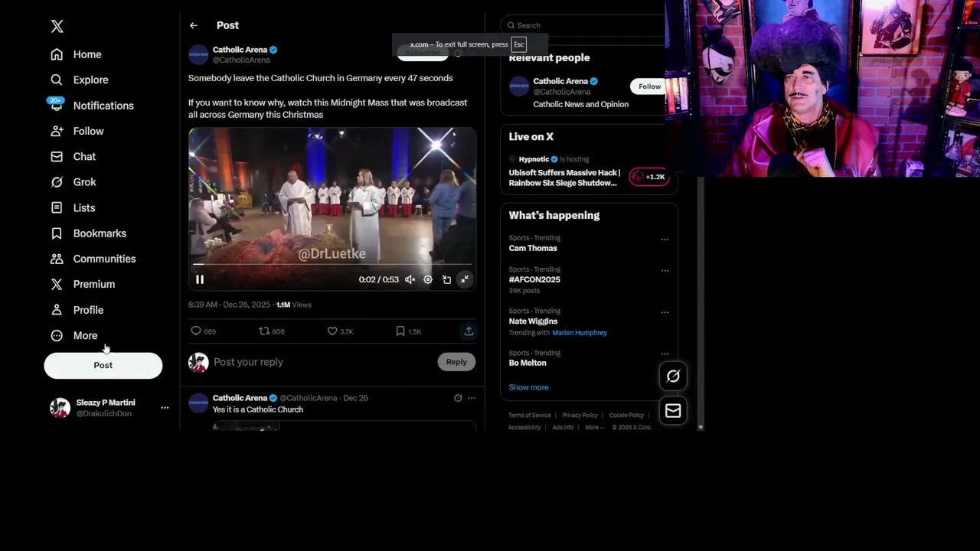Open Nate Wiggins trending topic
The width and height of the screenshot is (980, 551).
click(533, 321)
